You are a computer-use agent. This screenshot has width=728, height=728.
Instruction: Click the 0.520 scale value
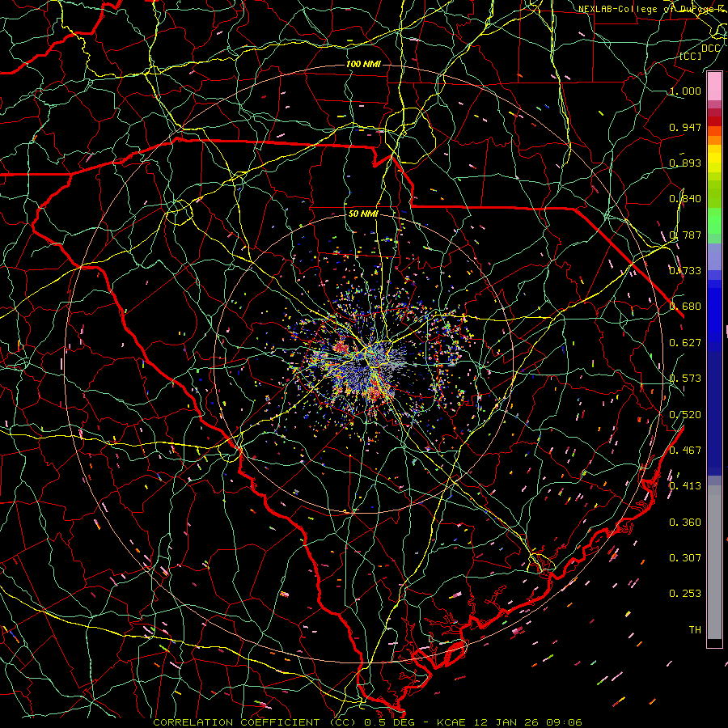pyautogui.click(x=685, y=415)
